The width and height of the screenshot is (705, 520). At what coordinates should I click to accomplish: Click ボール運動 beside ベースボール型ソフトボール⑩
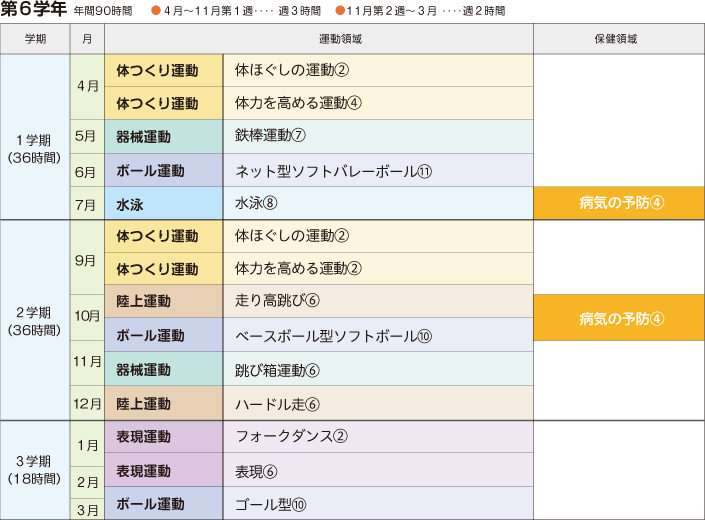(x=164, y=335)
